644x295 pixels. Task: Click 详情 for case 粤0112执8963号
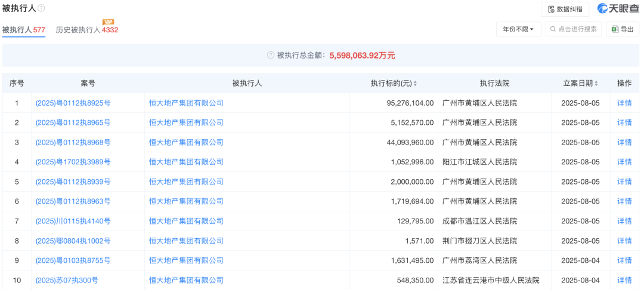point(624,202)
